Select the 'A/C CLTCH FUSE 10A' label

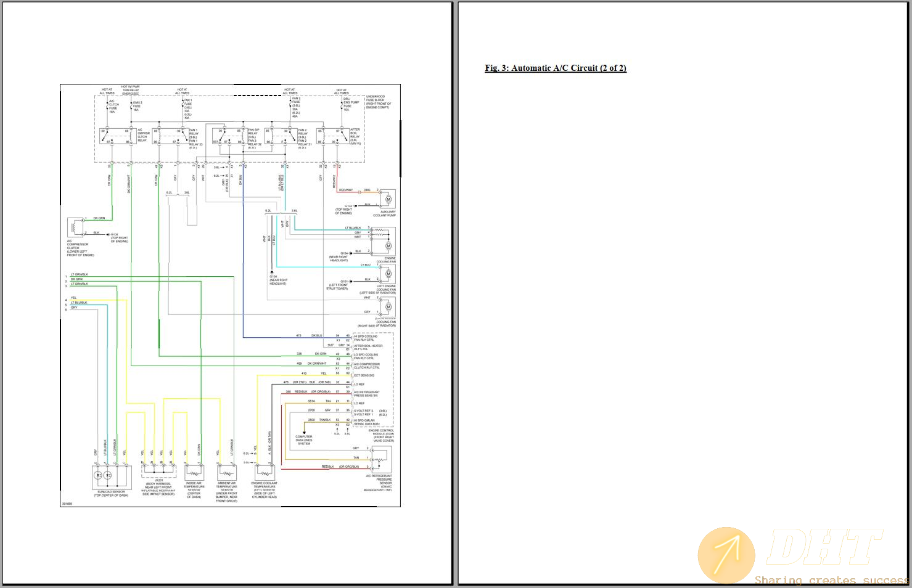click(114, 106)
